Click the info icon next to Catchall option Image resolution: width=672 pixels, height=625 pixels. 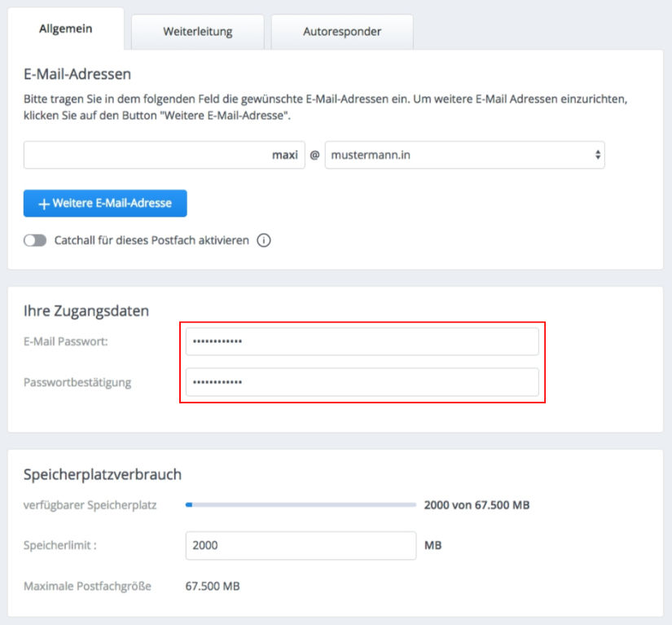[264, 240]
